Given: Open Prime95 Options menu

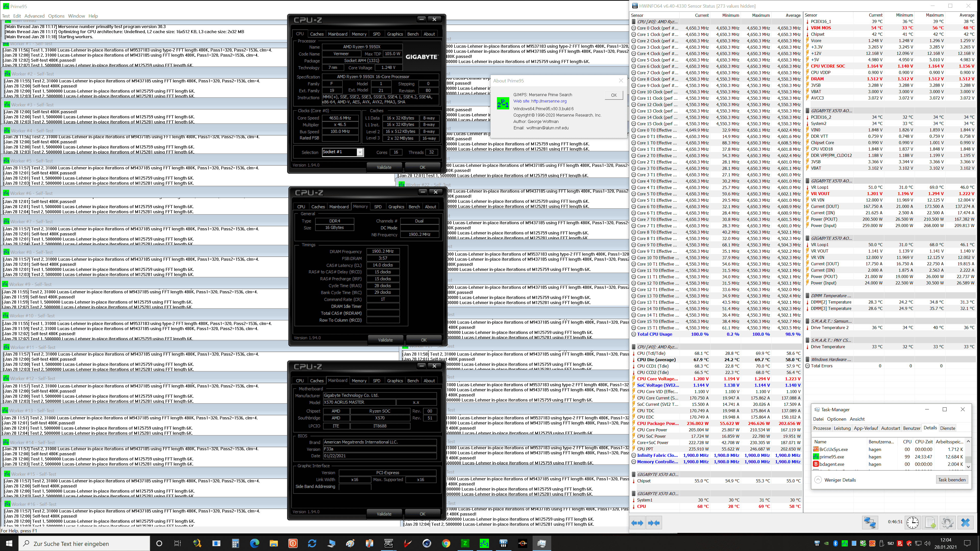Looking at the screenshot, I should coord(56,16).
